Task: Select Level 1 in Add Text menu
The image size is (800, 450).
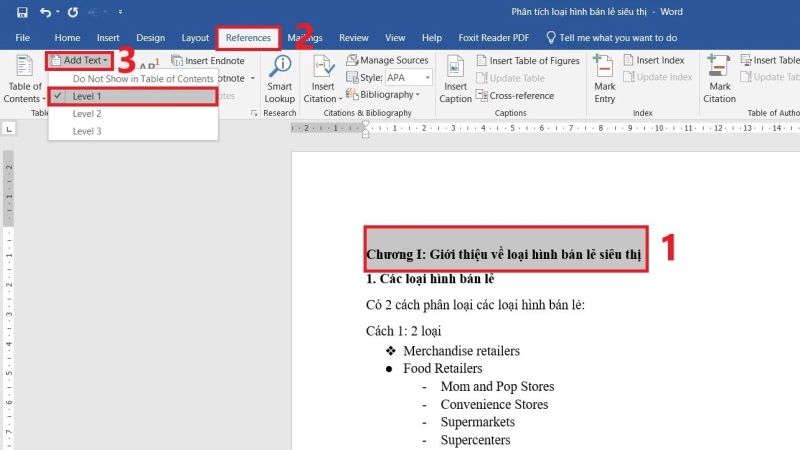Action: [x=133, y=96]
